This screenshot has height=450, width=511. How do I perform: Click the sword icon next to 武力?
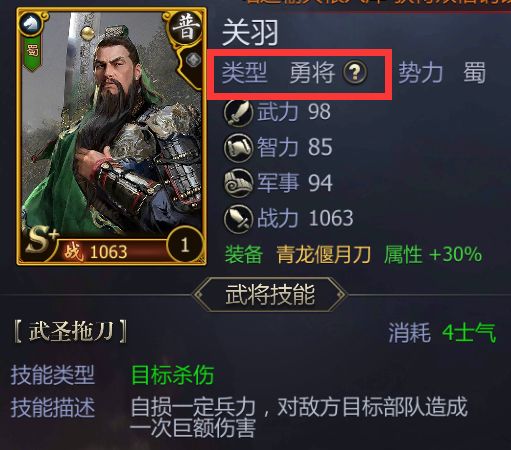238,112
